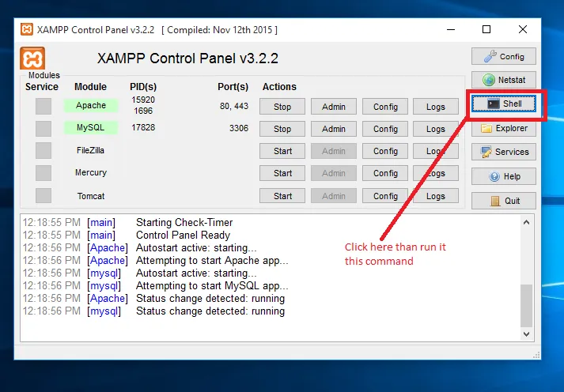
Task: Close the XAMPP Control Panel window
Action: (x=523, y=29)
